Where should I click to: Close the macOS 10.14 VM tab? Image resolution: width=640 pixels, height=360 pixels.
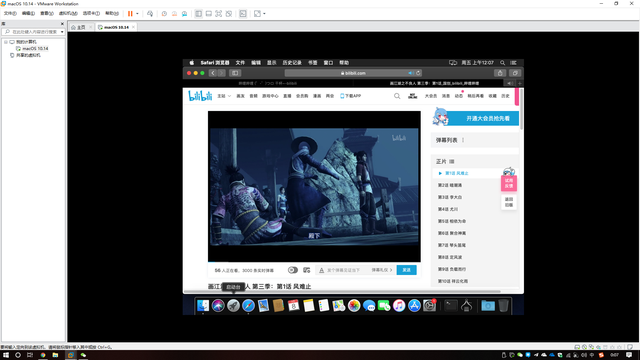133,27
